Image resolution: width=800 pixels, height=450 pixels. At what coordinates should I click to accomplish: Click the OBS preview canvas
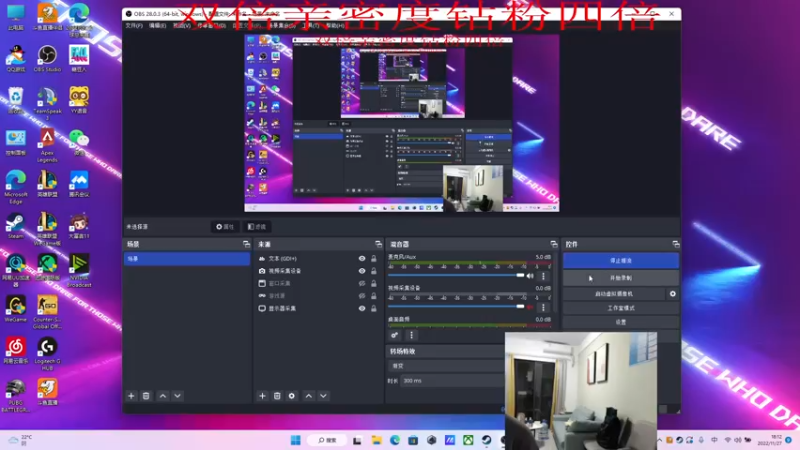click(x=402, y=123)
